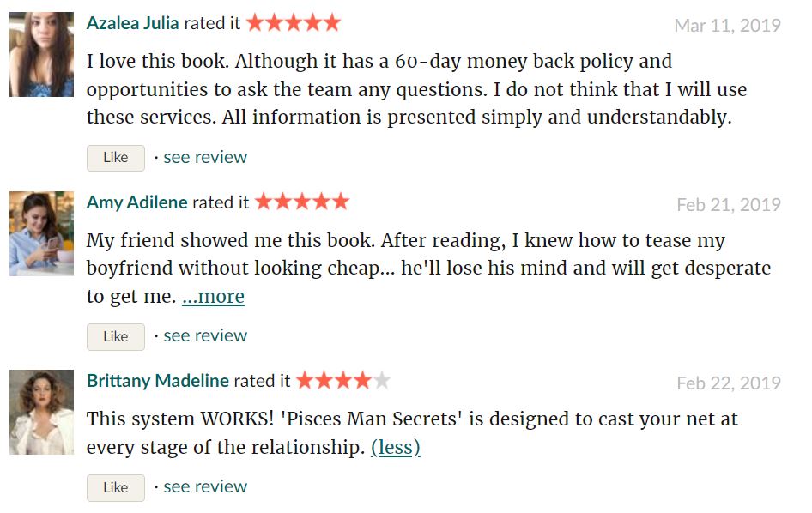Expand Amy Adilene's review with ...more
The width and height of the screenshot is (812, 513).
[213, 297]
